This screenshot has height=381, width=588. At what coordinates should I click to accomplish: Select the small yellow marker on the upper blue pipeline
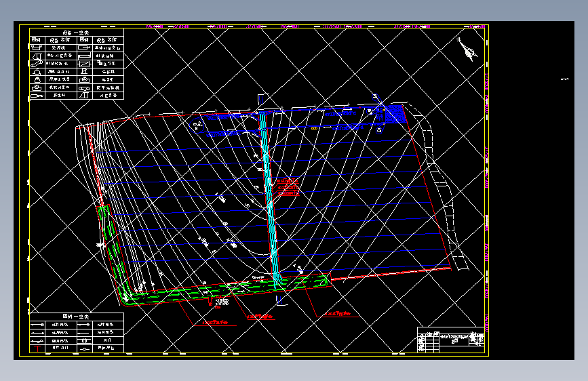pos(314,128)
